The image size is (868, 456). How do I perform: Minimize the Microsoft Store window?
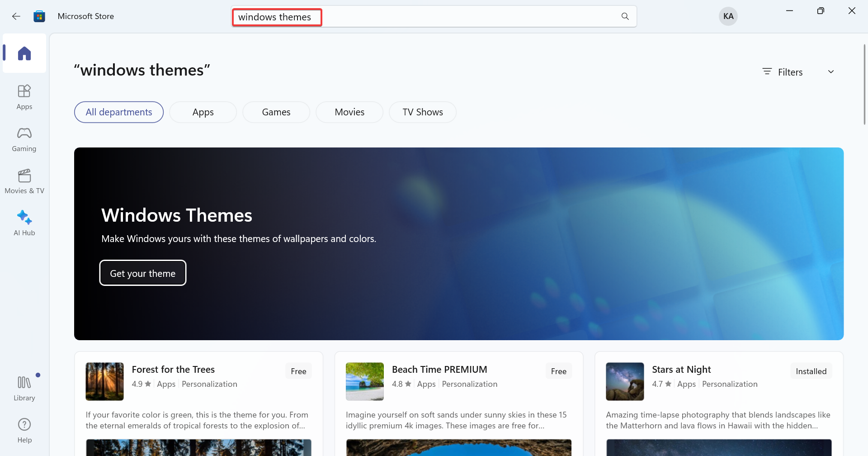[x=790, y=11]
